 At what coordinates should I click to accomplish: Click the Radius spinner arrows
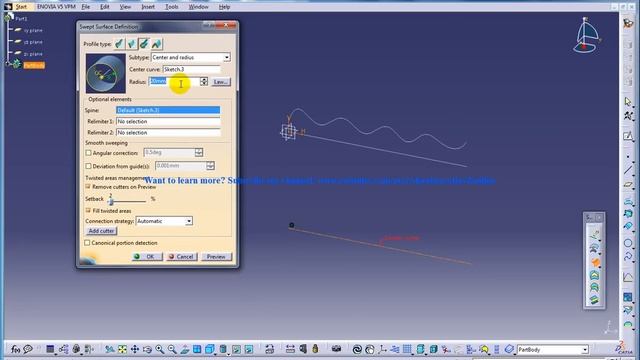tap(204, 81)
